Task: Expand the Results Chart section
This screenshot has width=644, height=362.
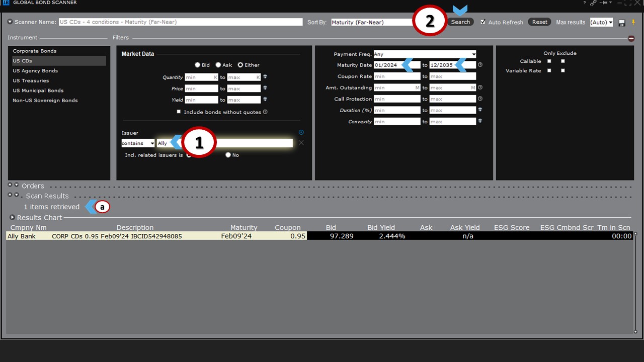Action: point(13,218)
